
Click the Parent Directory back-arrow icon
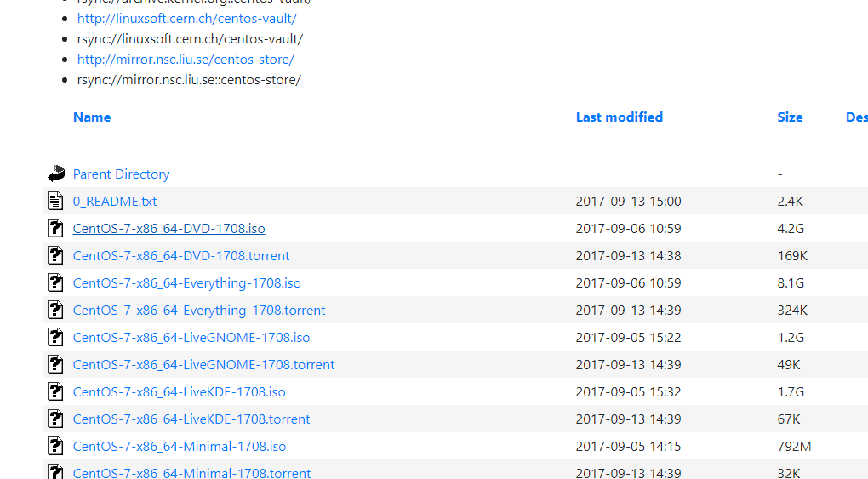tap(56, 174)
